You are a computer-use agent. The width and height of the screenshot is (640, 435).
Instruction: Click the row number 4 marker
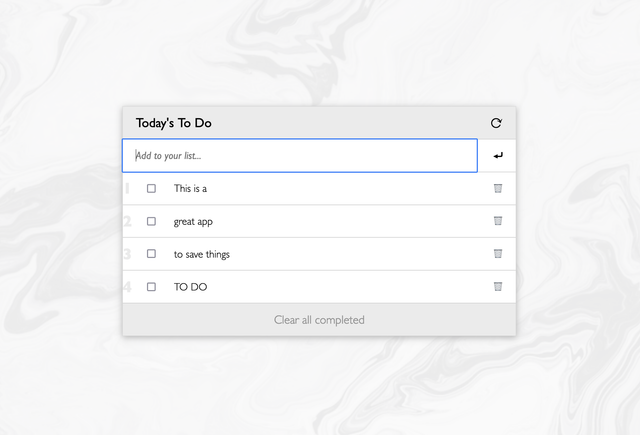[127, 287]
